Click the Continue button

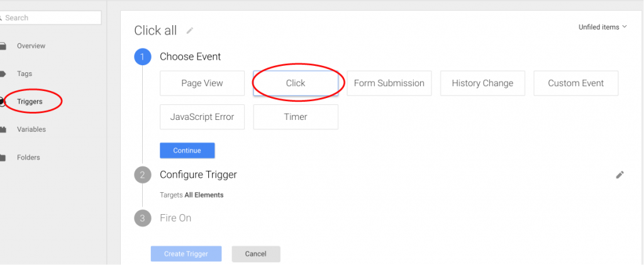(x=187, y=151)
